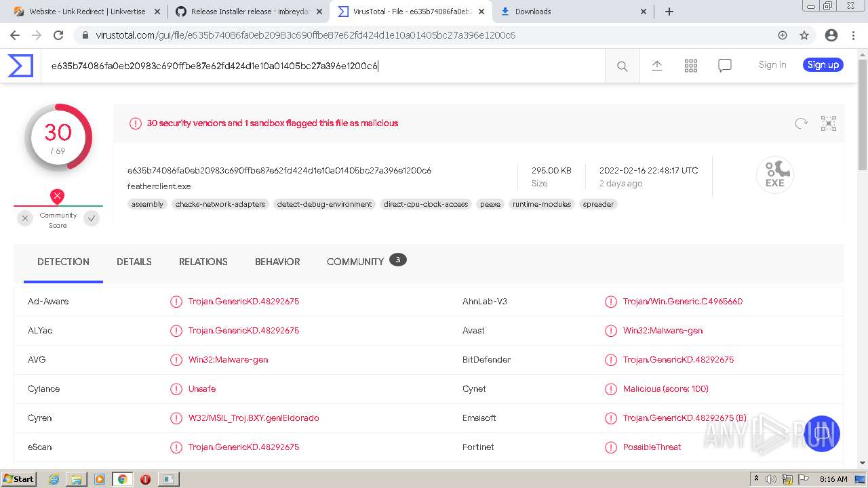Reanalyze file with the refresh icon
Viewport: 868px width, 488px height.
(x=802, y=123)
